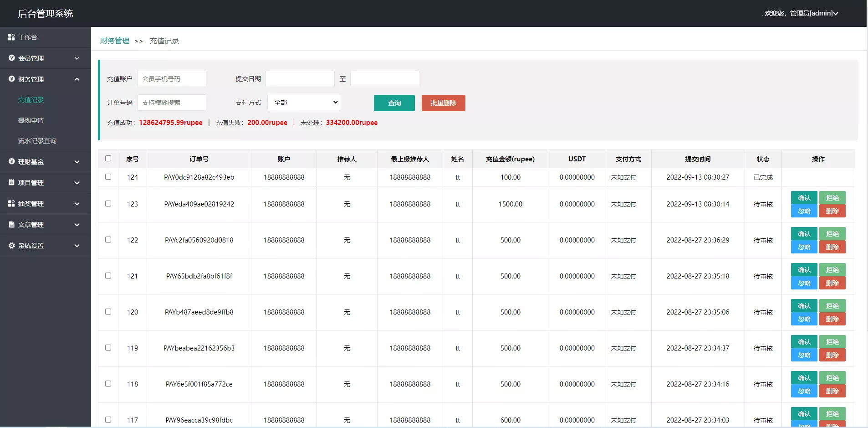Screen dimensions: 868x428
Task: Click the 查询 search button
Action: click(x=394, y=103)
